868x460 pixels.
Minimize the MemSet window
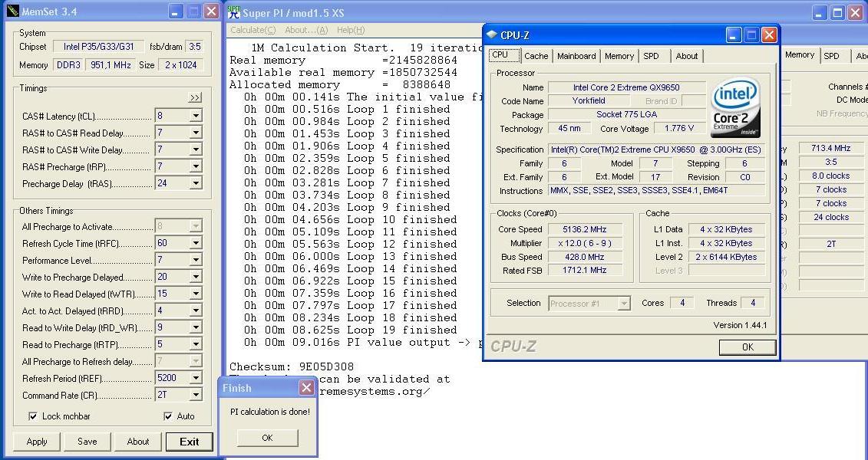[x=176, y=11]
